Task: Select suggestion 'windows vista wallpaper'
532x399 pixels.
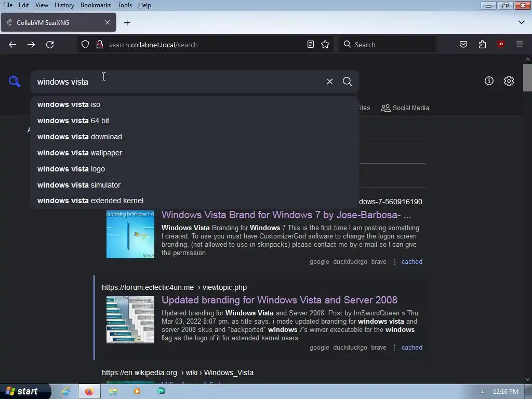Action: (194, 153)
